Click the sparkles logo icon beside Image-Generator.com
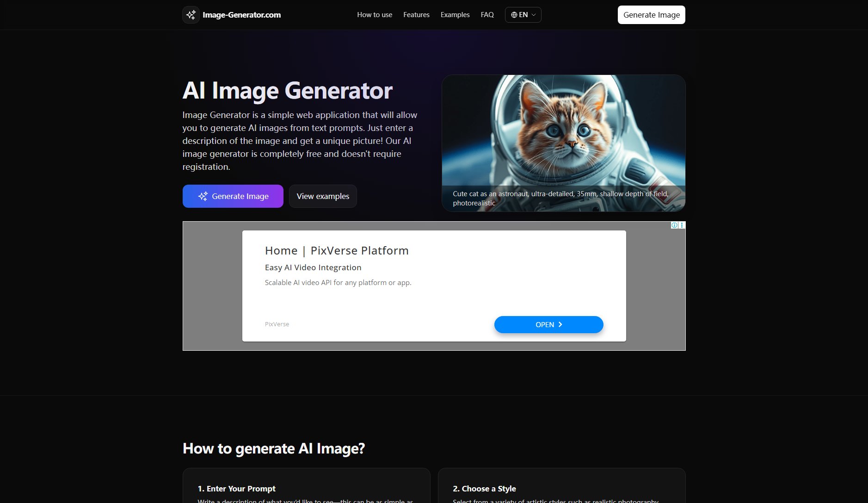868x503 pixels. [x=191, y=14]
